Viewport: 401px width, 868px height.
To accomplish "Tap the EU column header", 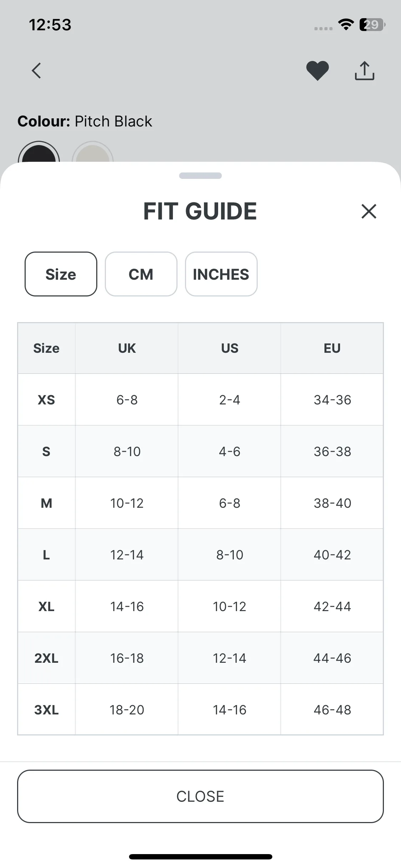I will (x=332, y=348).
